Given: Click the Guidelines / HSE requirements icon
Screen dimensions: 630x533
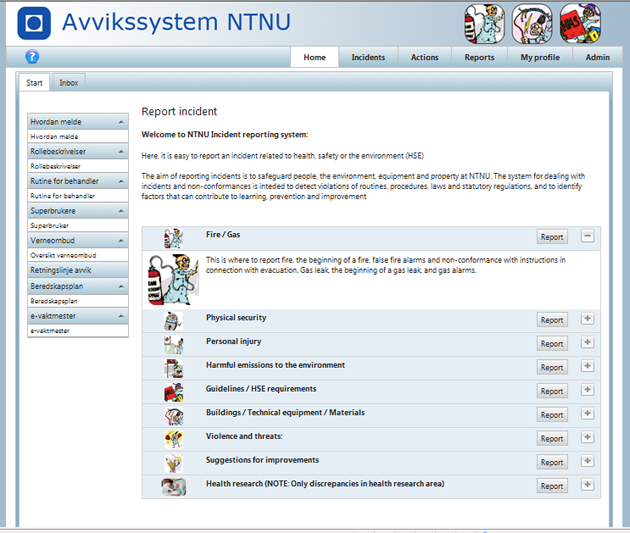Looking at the screenshot, I should (173, 392).
